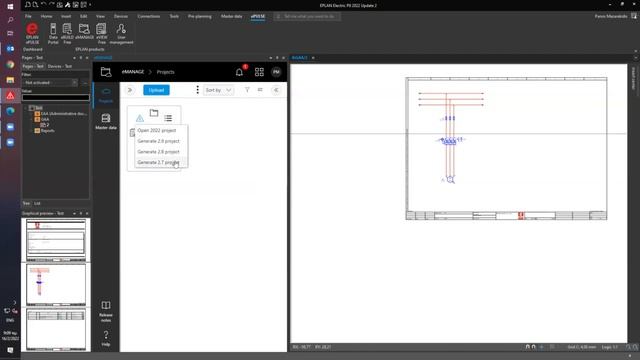Select the Reports tree item
640x360 pixels.
click(x=44, y=131)
